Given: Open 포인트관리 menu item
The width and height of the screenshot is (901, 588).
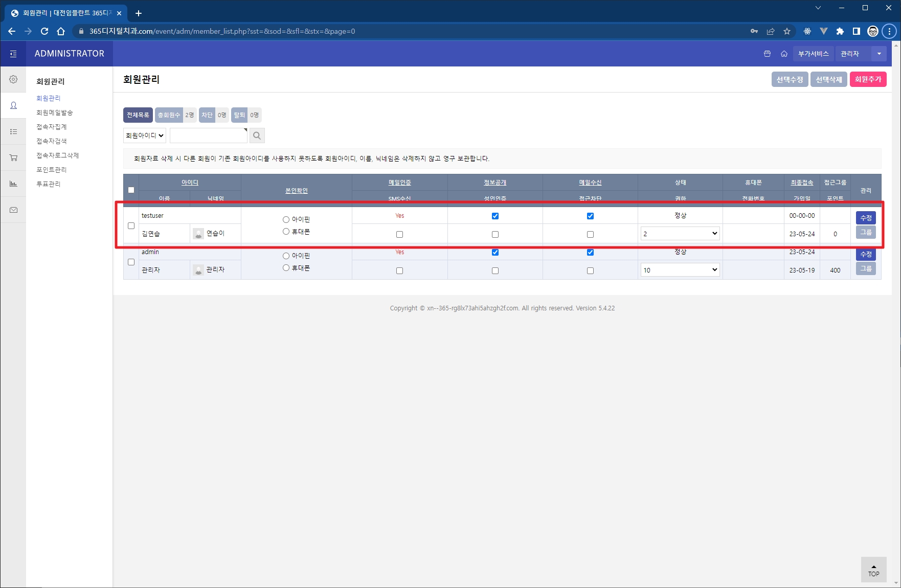Looking at the screenshot, I should 52,170.
